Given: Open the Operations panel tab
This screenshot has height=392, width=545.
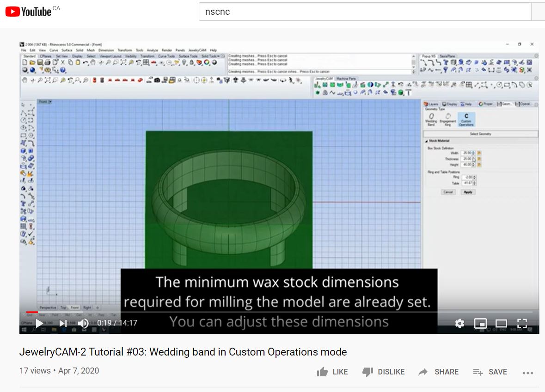Looking at the screenshot, I should tap(523, 104).
